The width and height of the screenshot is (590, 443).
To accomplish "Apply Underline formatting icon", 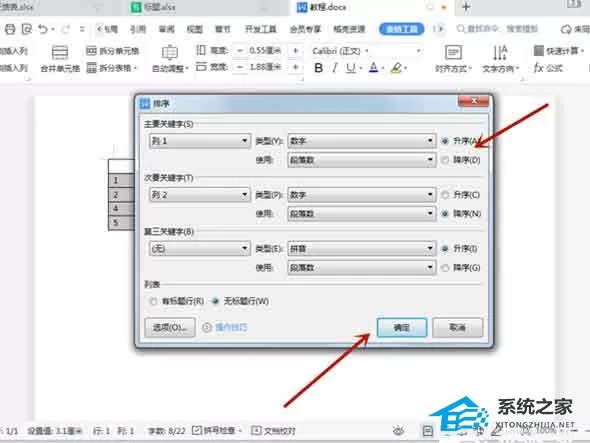I will 350,68.
